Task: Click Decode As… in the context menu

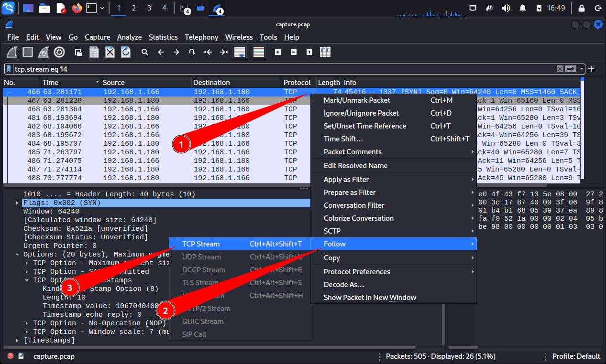Action: 344,285
